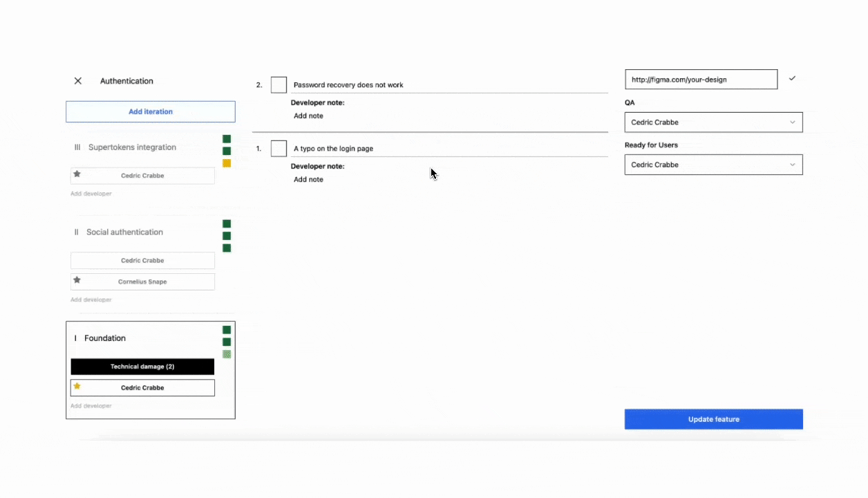
Task: Click Add note under Password recovery issue
Action: click(308, 116)
